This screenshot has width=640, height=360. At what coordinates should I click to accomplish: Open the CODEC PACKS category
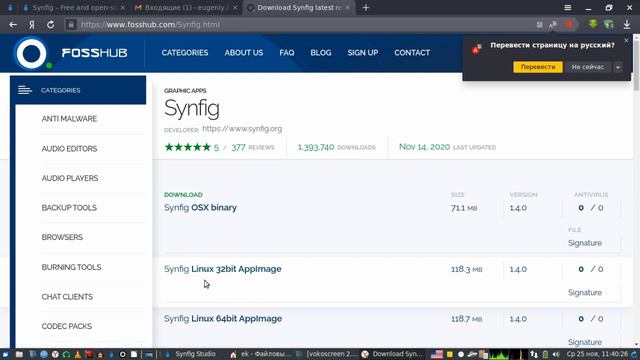tap(67, 326)
